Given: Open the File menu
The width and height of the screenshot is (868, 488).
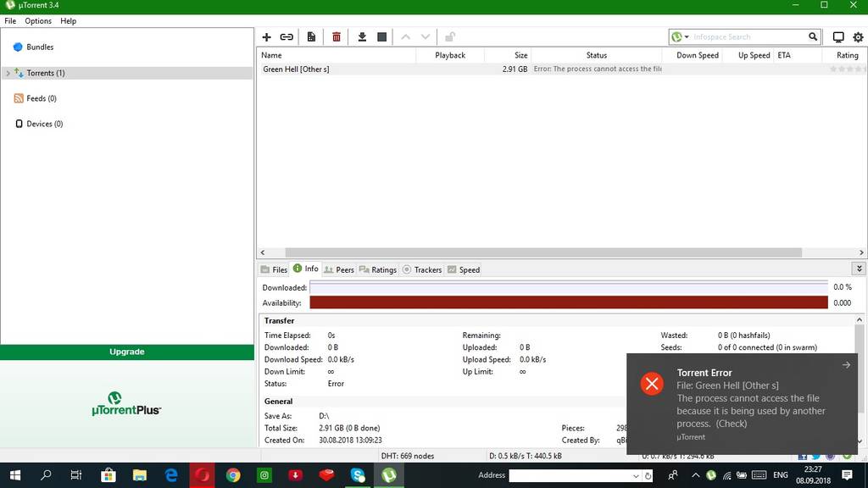Looking at the screenshot, I should (x=10, y=21).
